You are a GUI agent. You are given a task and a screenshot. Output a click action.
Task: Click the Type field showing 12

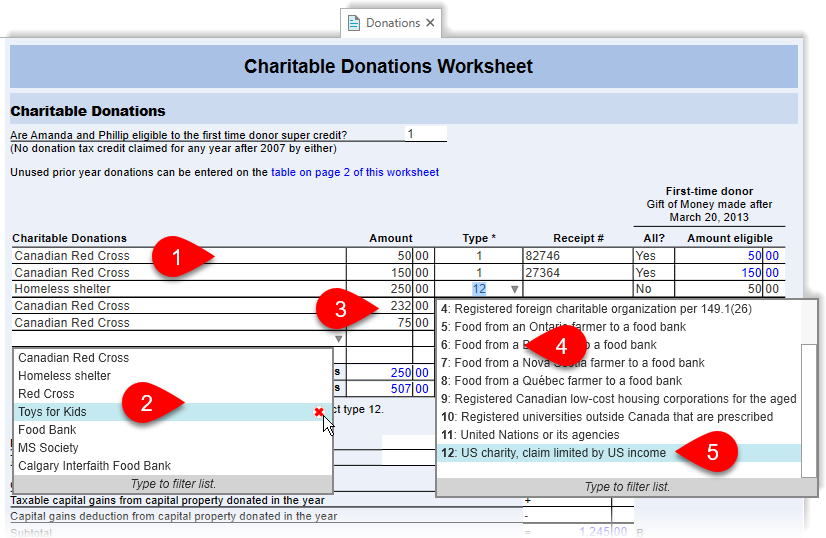click(x=478, y=289)
